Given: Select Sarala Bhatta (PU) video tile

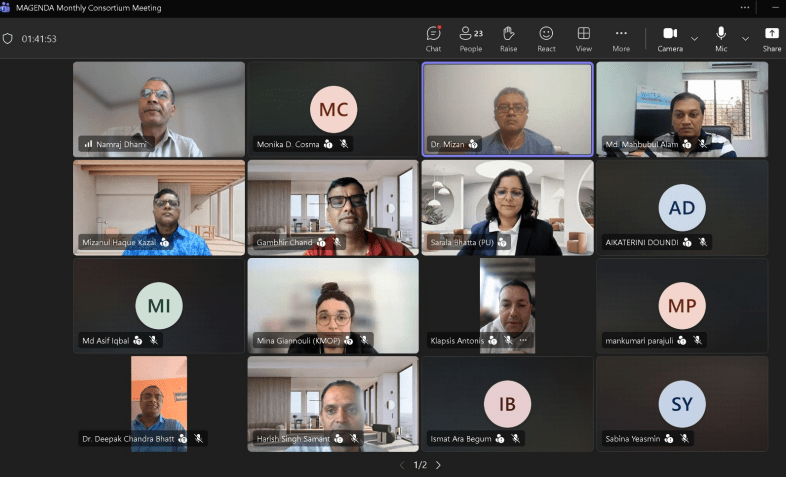Looking at the screenshot, I should (507, 207).
